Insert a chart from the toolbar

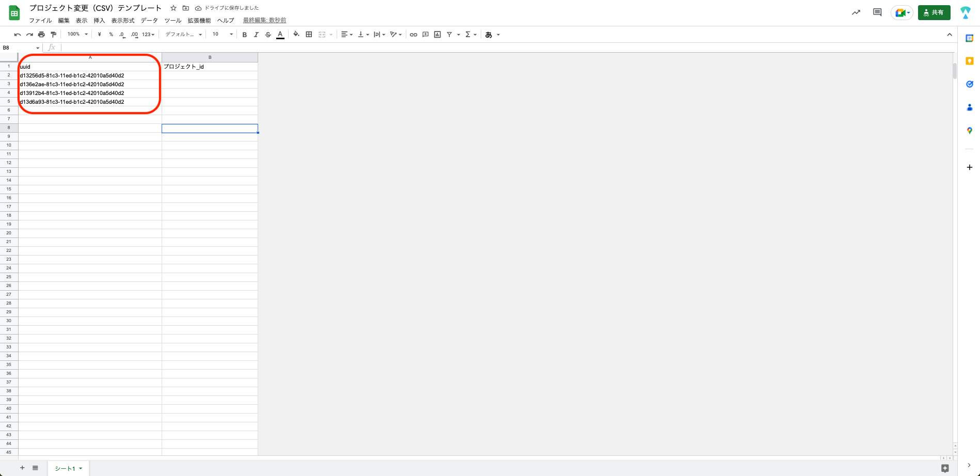437,35
